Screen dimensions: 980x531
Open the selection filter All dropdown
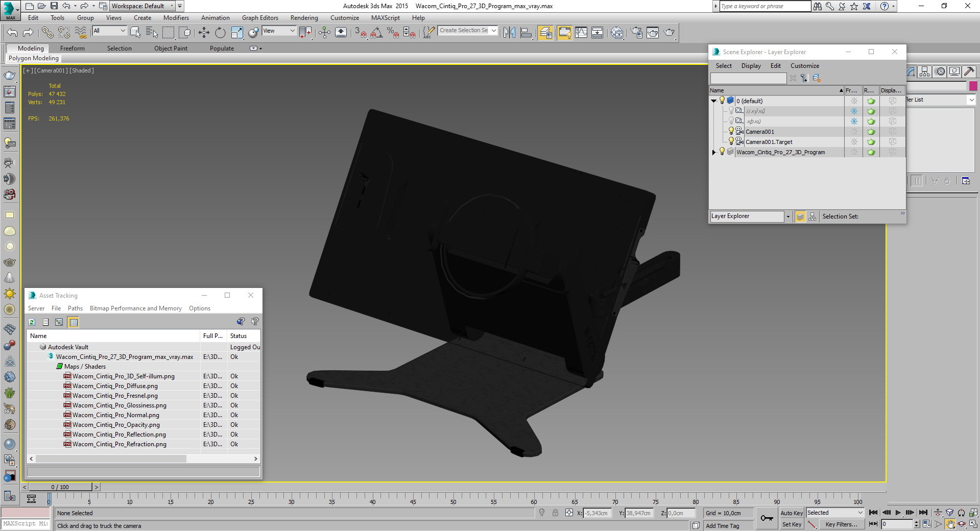click(x=109, y=31)
